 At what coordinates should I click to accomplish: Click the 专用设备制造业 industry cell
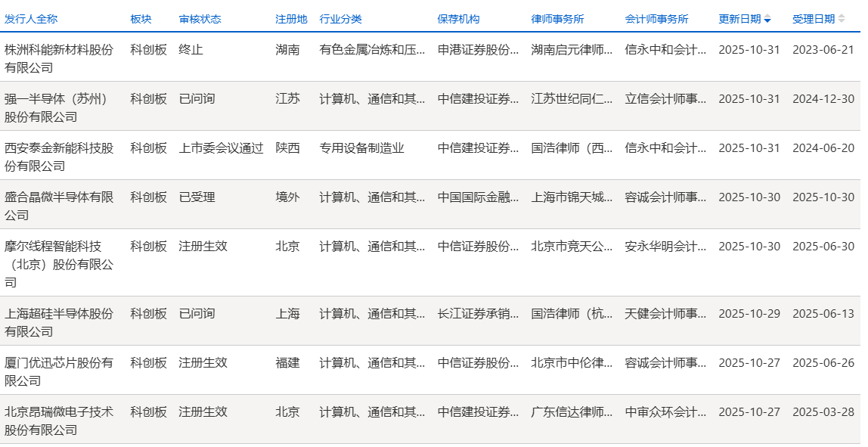(362, 148)
